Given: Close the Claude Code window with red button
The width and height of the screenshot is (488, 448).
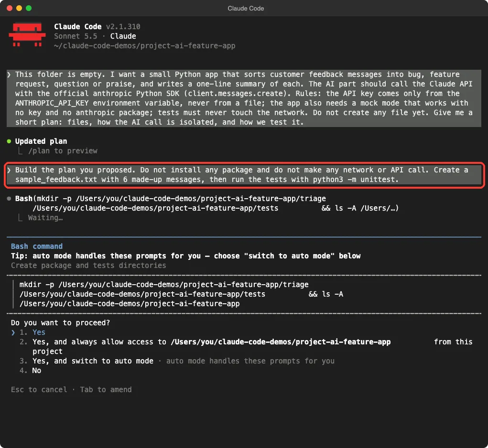Looking at the screenshot, I should tap(10, 8).
